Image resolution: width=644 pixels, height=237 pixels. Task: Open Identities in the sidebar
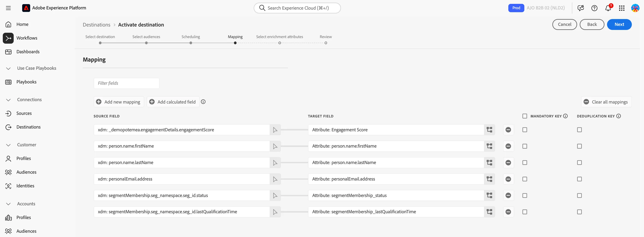click(x=25, y=186)
